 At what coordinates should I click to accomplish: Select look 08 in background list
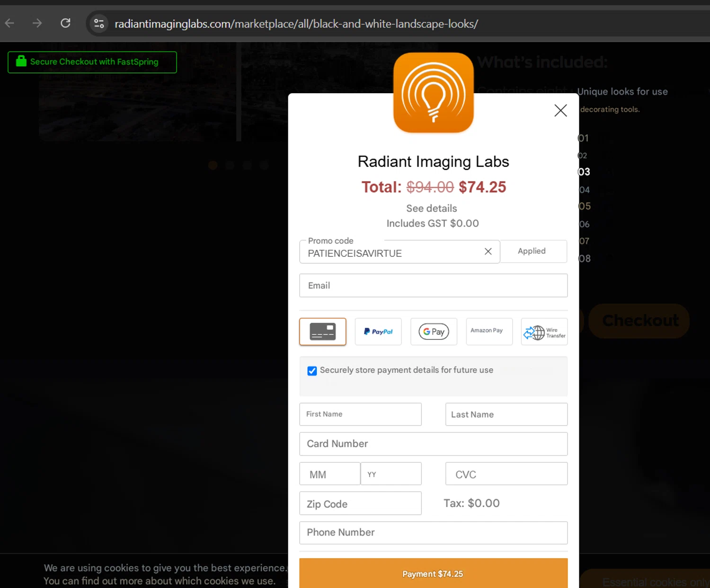point(585,259)
